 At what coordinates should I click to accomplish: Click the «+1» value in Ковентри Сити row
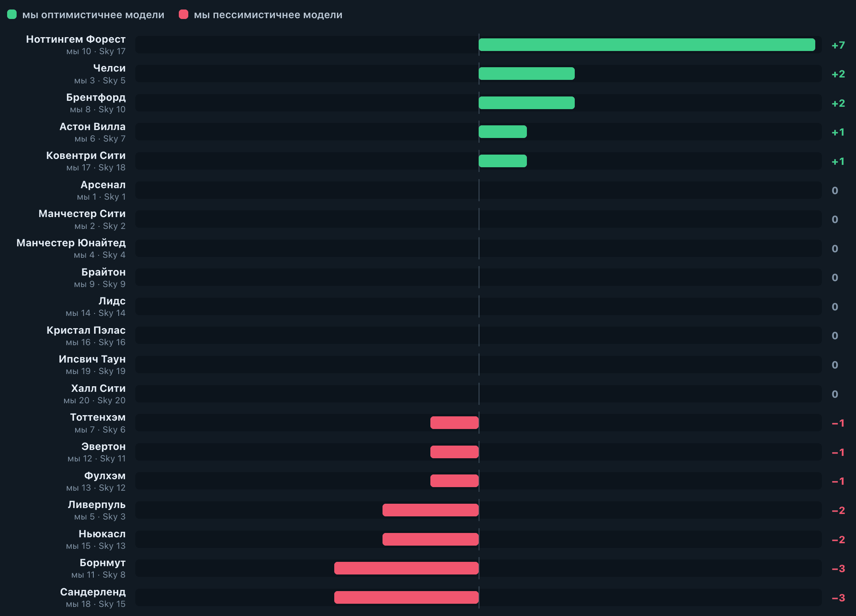pyautogui.click(x=838, y=161)
